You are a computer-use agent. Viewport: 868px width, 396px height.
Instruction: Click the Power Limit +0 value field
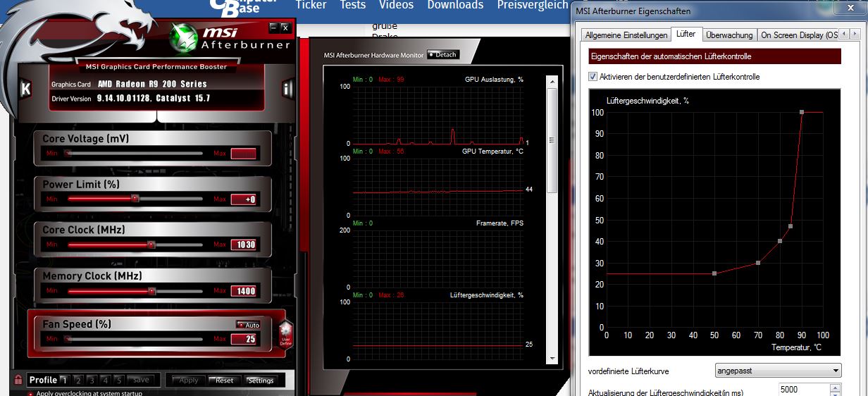pos(244,199)
